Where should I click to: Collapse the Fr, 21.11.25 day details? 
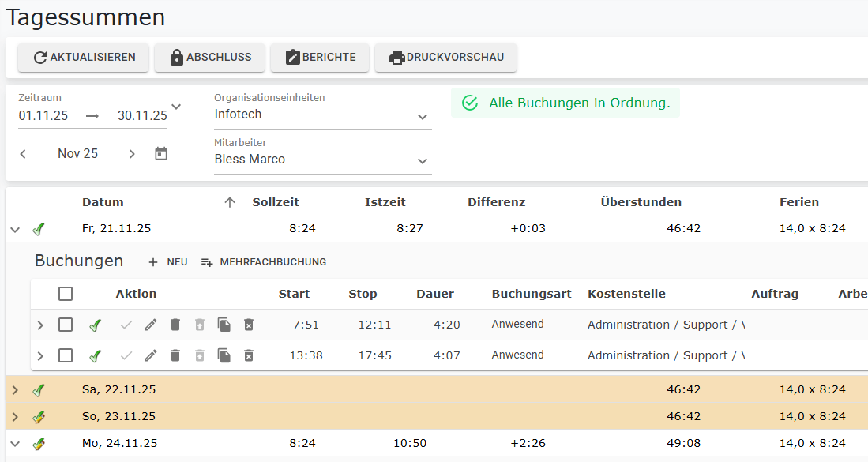[14, 229]
